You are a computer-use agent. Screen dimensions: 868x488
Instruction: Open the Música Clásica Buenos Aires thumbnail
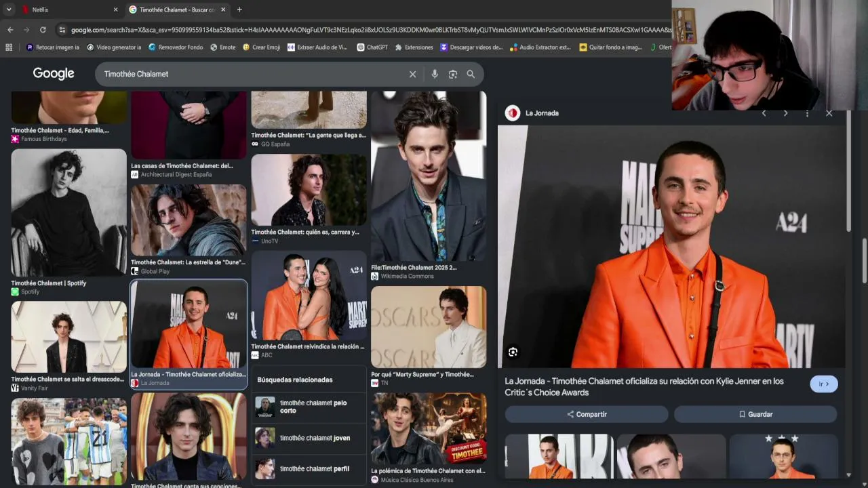429,429
